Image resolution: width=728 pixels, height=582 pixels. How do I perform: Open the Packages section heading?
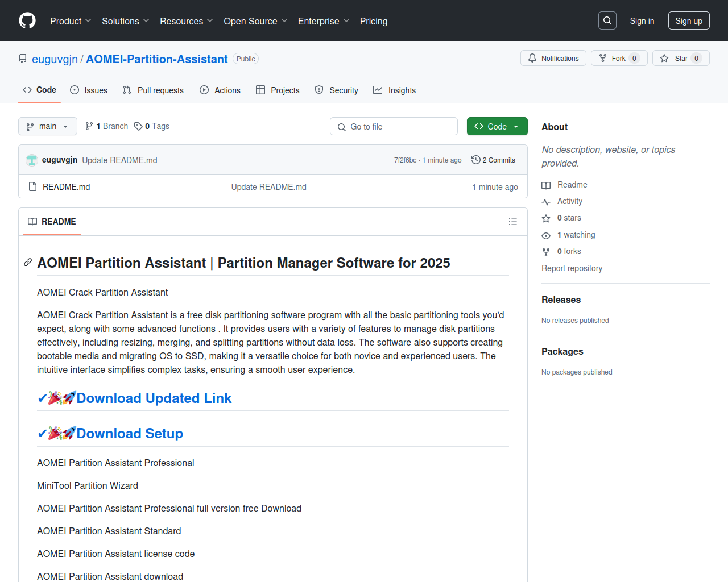(x=562, y=351)
